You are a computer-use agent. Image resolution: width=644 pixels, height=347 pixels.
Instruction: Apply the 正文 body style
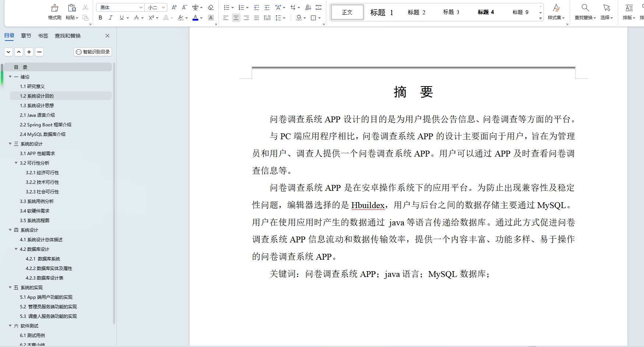(x=347, y=13)
